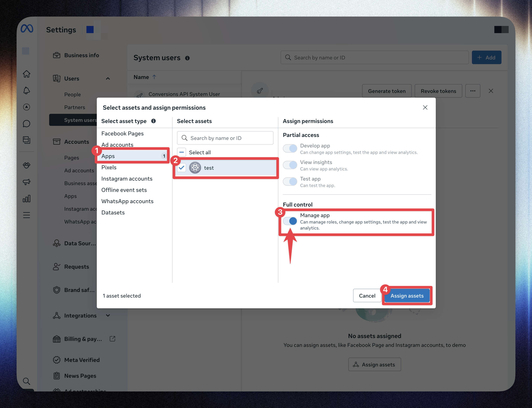The height and width of the screenshot is (408, 532).
Task: Click the speech bubble inbox icon
Action: [27, 124]
